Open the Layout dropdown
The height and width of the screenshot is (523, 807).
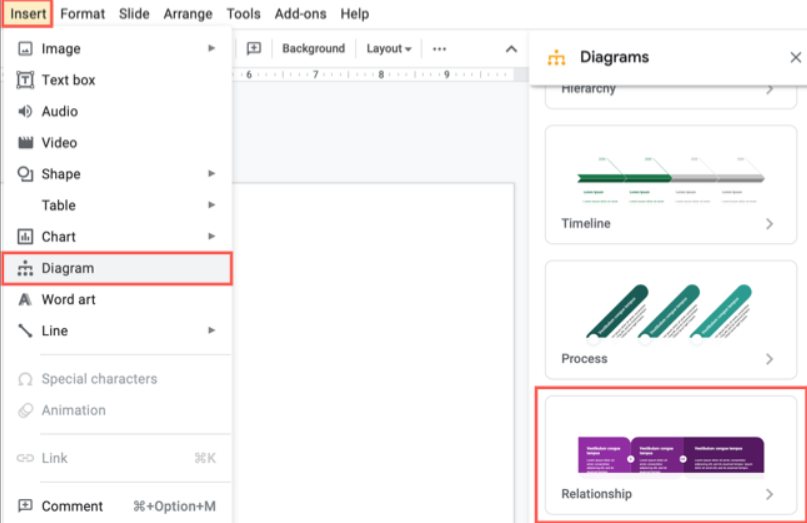(x=389, y=49)
